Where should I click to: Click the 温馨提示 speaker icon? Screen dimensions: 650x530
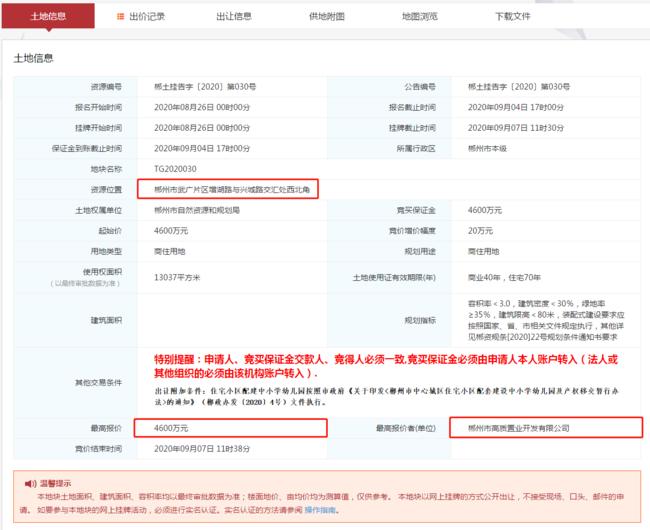point(31,484)
